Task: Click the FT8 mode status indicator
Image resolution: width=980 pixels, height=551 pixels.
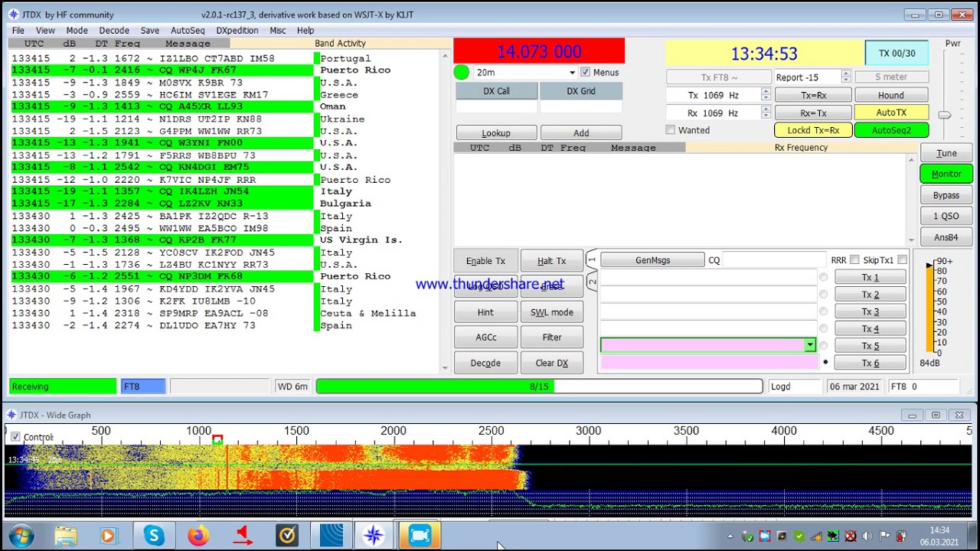Action: pyautogui.click(x=143, y=386)
